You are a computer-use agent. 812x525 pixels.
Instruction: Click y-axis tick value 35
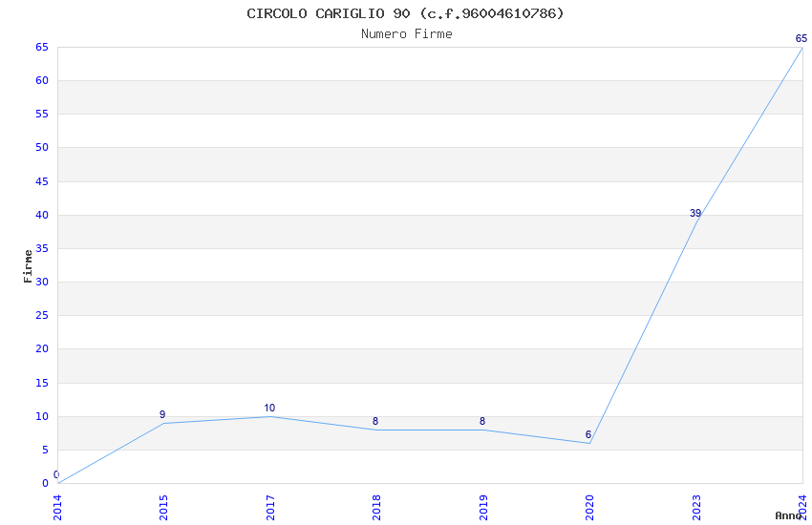click(42, 248)
